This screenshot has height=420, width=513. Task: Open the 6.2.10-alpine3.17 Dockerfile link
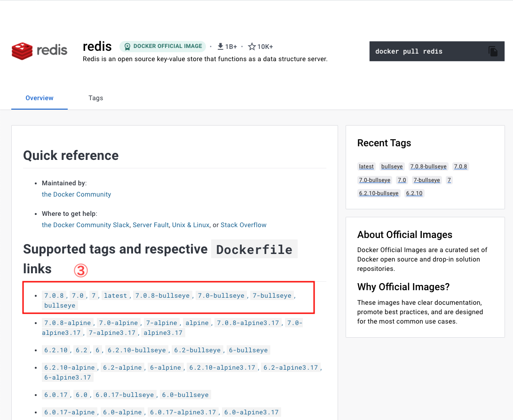click(222, 368)
